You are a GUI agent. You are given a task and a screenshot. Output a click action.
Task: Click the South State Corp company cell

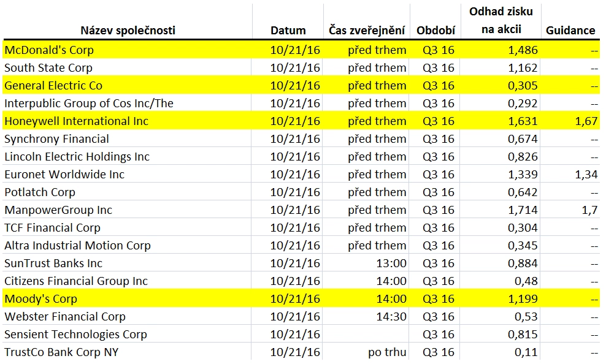click(x=48, y=68)
